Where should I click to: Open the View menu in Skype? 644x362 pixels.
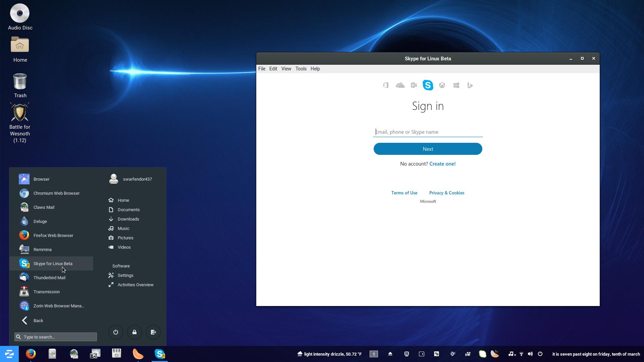[286, 69]
